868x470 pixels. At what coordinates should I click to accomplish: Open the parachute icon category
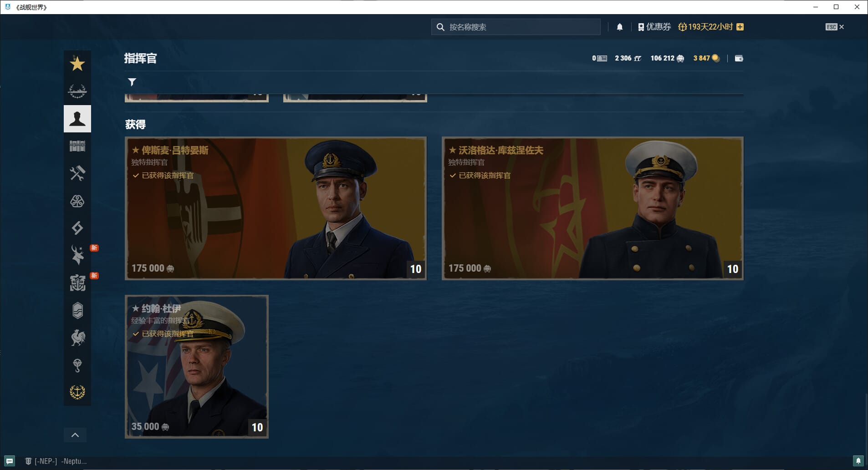coord(77,365)
